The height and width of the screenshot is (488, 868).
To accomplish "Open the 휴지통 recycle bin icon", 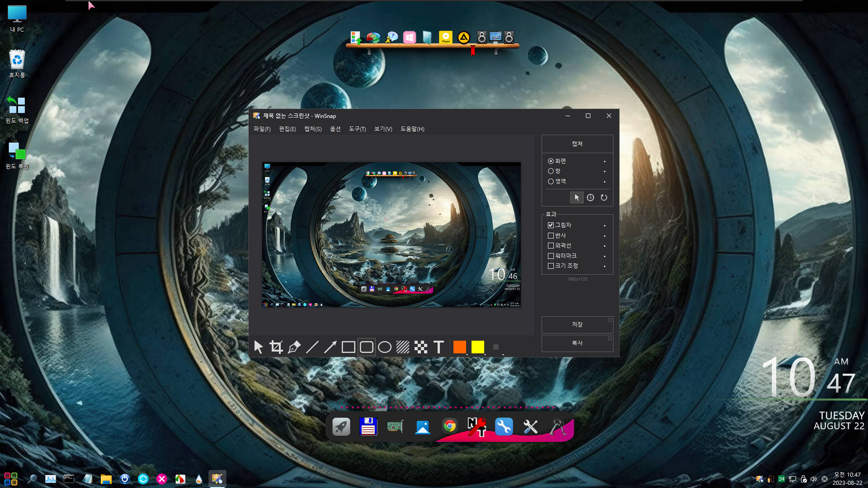I will tap(17, 64).
